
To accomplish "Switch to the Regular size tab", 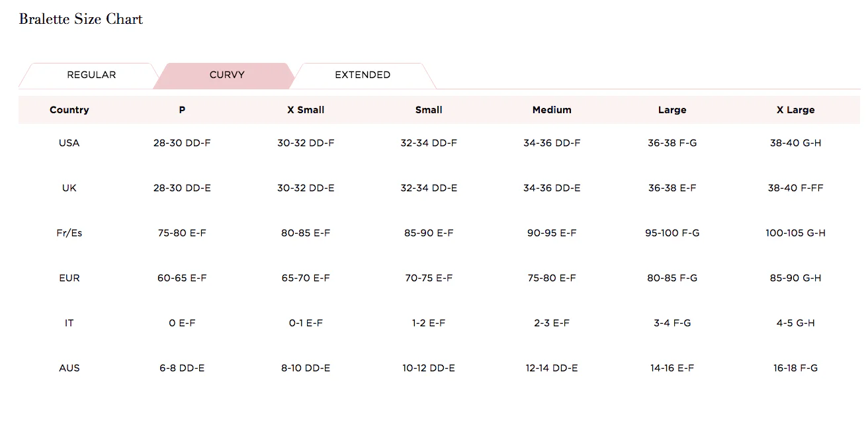I will tap(91, 75).
